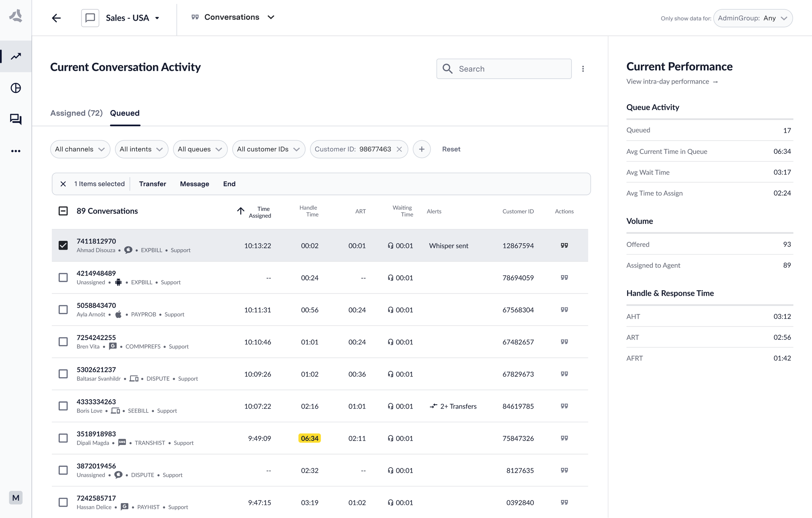The height and width of the screenshot is (518, 812).
Task: Select the checkbox for conversation 5058843470
Action: (63, 310)
